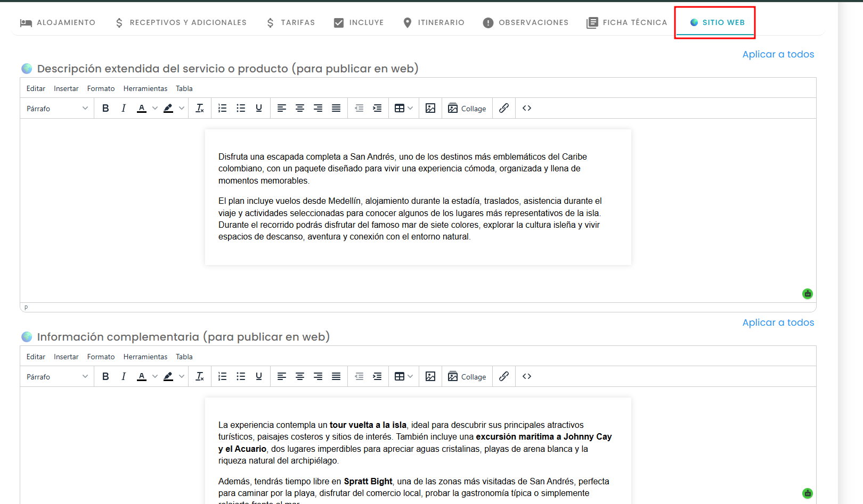Open Párrafo style dropdown in Información complementaria editor
Image resolution: width=863 pixels, height=504 pixels.
57,376
